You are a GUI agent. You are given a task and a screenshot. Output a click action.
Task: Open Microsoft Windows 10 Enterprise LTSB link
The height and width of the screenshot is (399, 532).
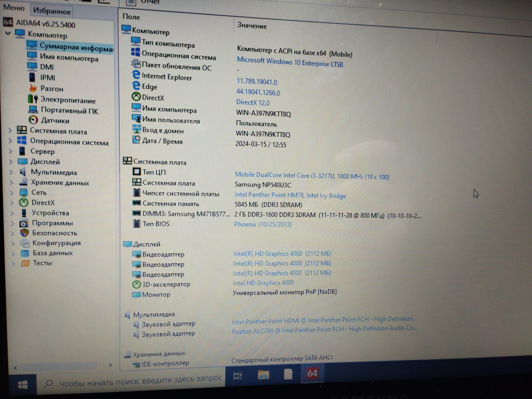(290, 62)
